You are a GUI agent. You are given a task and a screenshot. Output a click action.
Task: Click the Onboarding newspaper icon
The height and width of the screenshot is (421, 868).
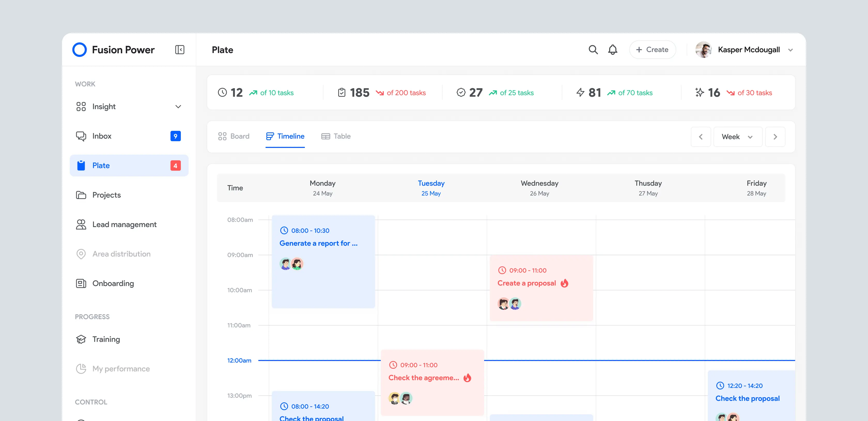point(81,283)
